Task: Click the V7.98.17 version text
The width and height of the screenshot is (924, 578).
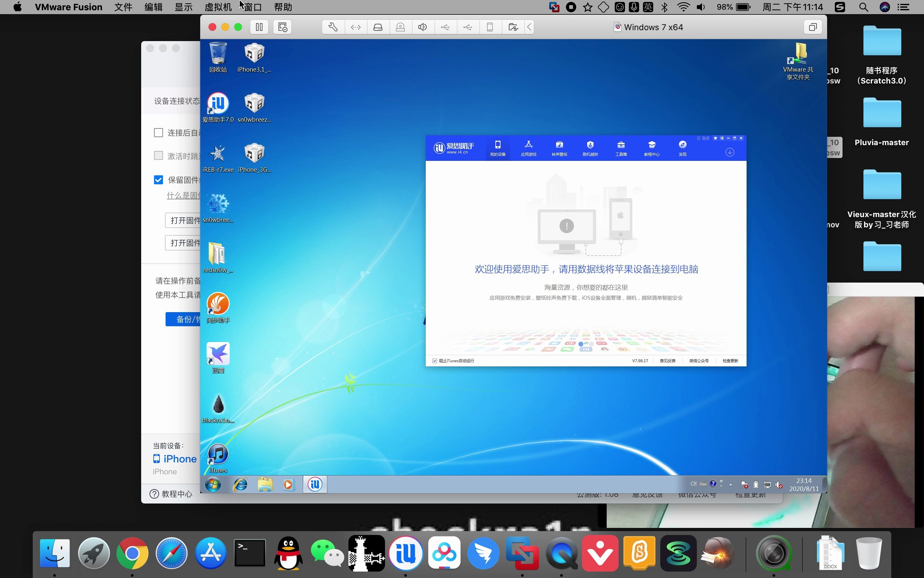Action: point(640,361)
